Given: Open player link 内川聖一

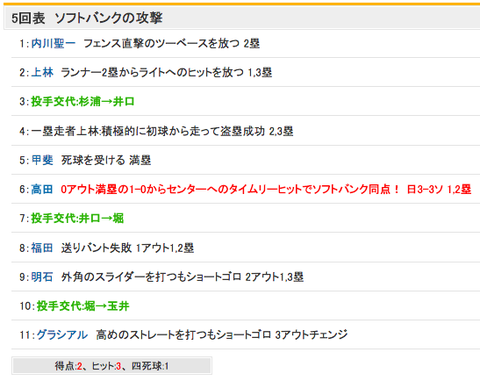Looking at the screenshot, I should (53, 43).
